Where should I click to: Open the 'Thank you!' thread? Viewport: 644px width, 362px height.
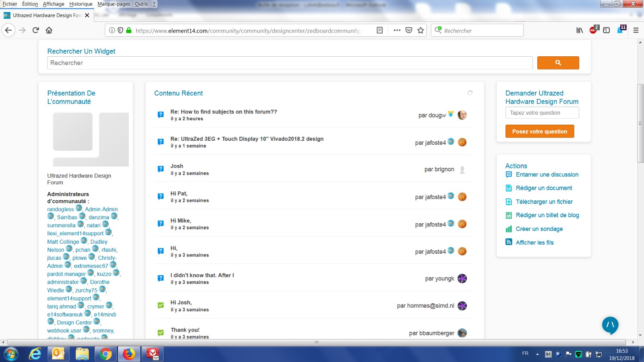click(185, 330)
